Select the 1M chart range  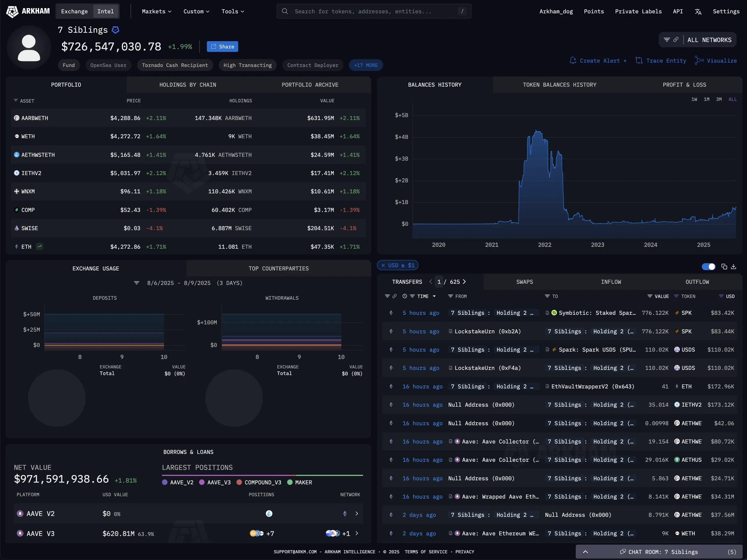point(706,99)
